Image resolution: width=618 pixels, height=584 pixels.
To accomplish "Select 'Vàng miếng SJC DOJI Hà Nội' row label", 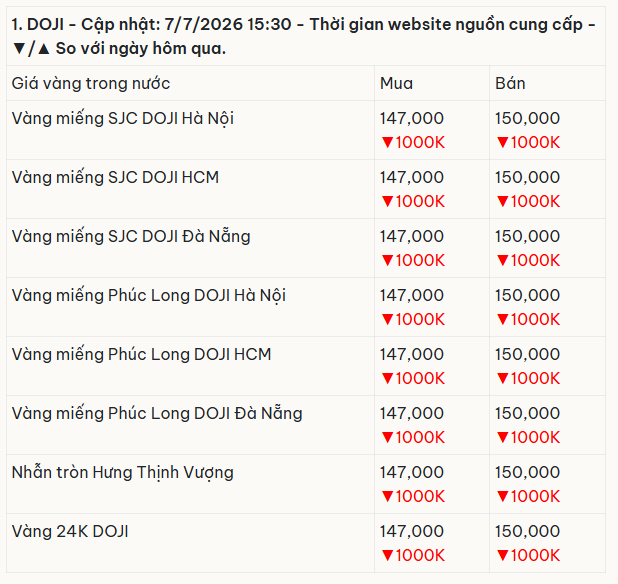I will 123,119.
